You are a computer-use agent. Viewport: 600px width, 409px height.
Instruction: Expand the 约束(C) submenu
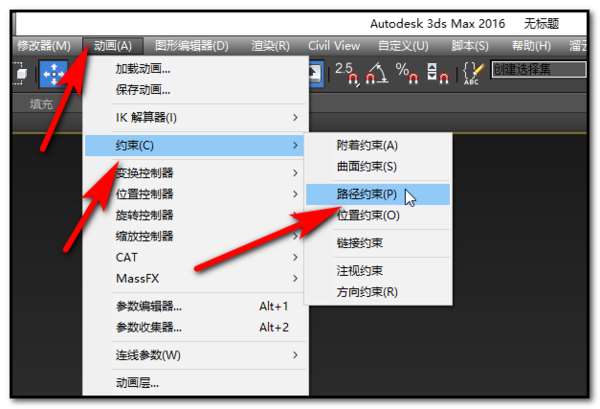pos(195,145)
